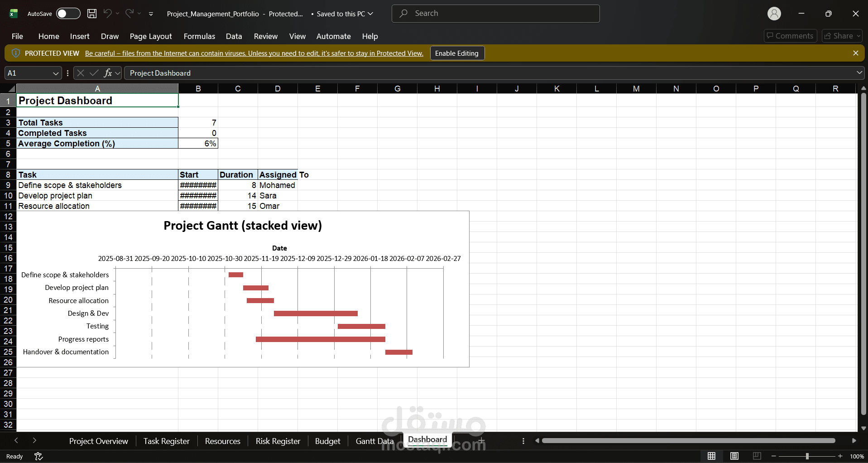Click the Handover & documentation Gantt bar

(x=399, y=352)
